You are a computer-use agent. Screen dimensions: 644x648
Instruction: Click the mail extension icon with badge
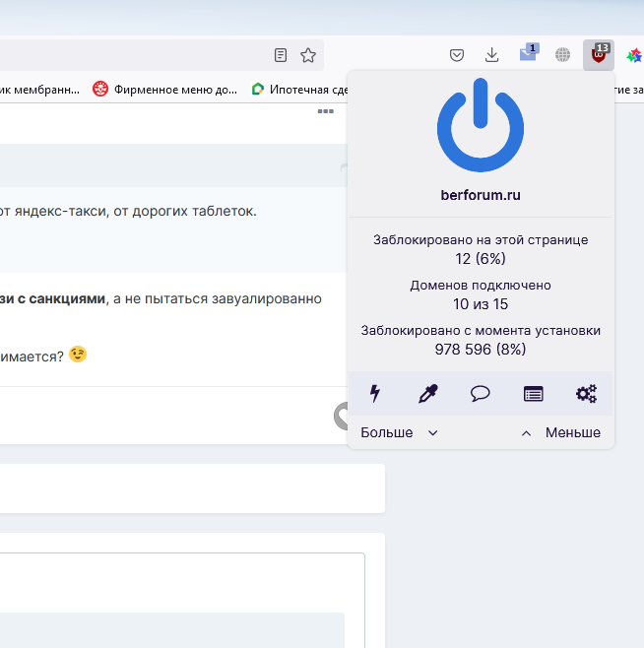point(528,55)
